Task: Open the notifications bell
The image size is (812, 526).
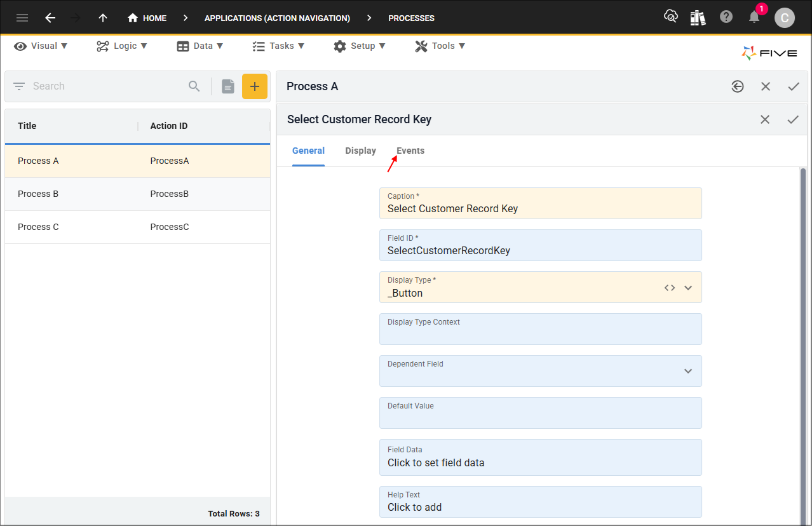Action: pyautogui.click(x=754, y=17)
